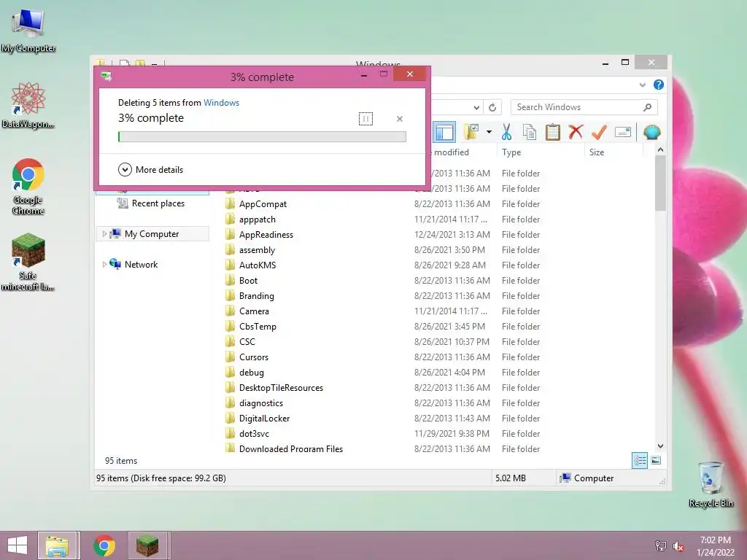Click the network tray icon
Viewport: 747px width, 560px height.
[x=660, y=545]
